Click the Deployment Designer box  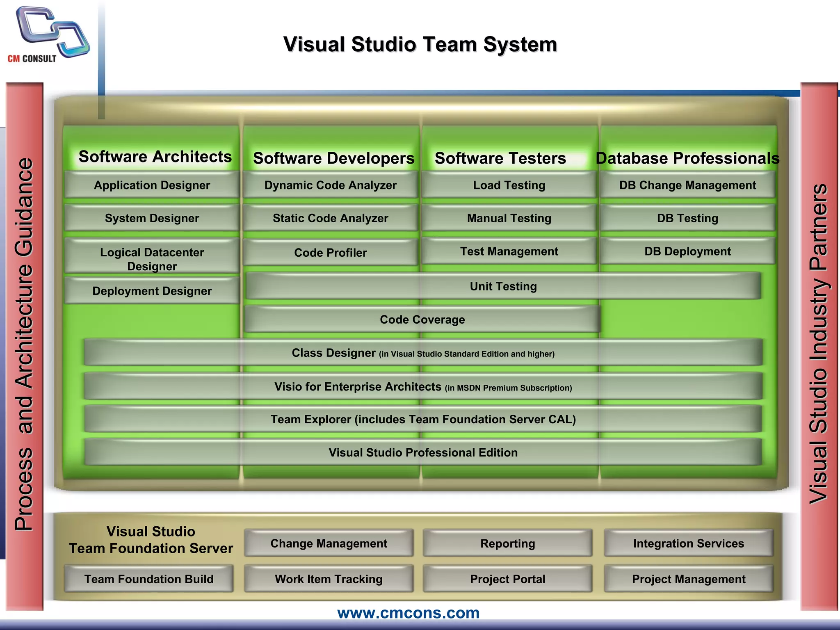click(152, 291)
